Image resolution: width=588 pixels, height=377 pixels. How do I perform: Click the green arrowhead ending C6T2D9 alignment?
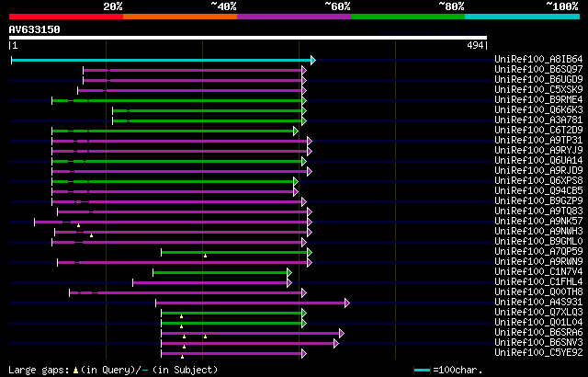pos(296,131)
